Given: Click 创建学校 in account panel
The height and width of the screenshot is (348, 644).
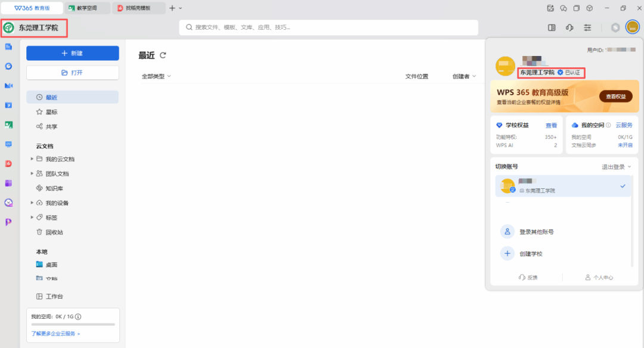Looking at the screenshot, I should (531, 254).
